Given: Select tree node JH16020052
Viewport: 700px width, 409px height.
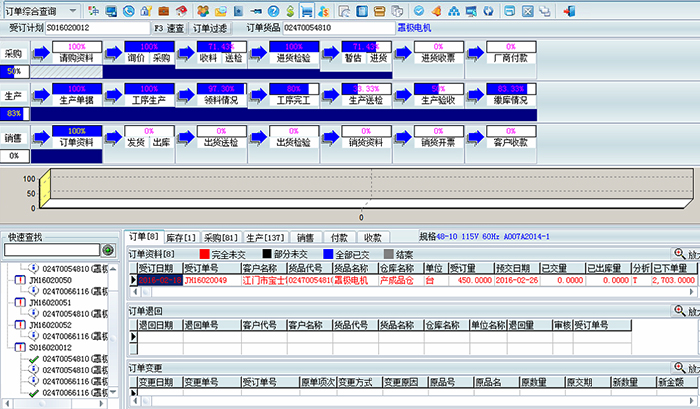Looking at the screenshot, I should 50,325.
